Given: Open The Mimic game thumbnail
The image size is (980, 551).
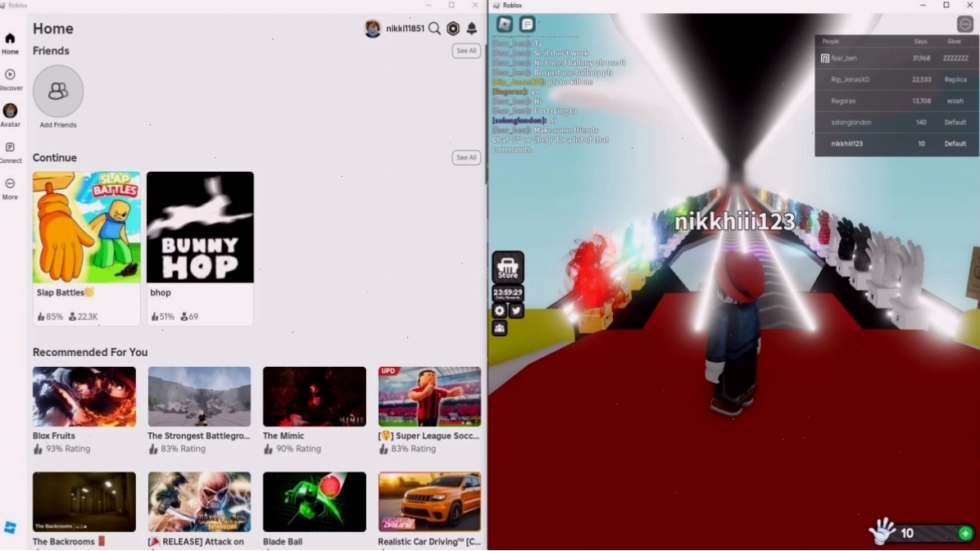Looking at the screenshot, I should click(315, 397).
